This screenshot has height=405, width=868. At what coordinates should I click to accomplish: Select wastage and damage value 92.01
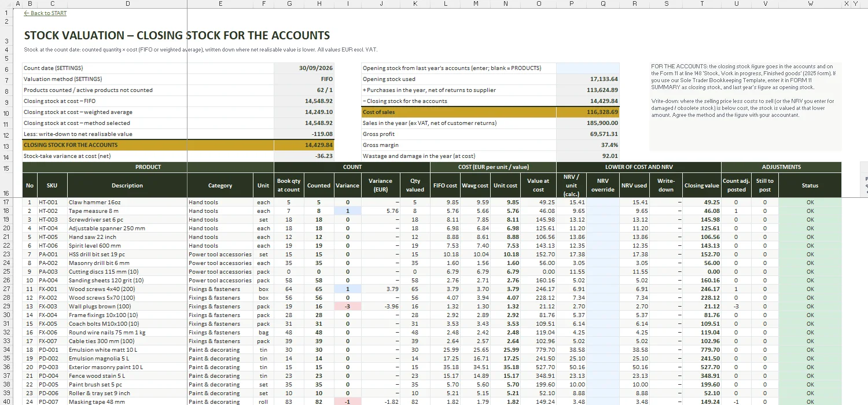(587, 156)
